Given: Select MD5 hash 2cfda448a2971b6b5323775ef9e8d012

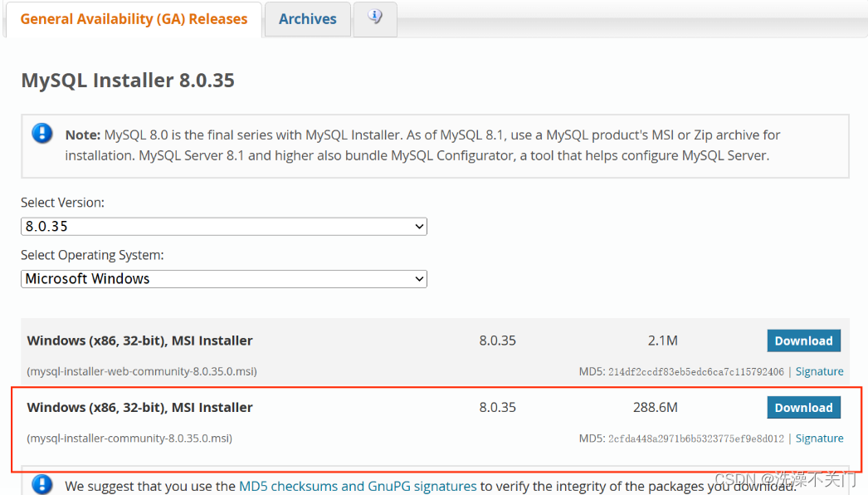Looking at the screenshot, I should 696,439.
